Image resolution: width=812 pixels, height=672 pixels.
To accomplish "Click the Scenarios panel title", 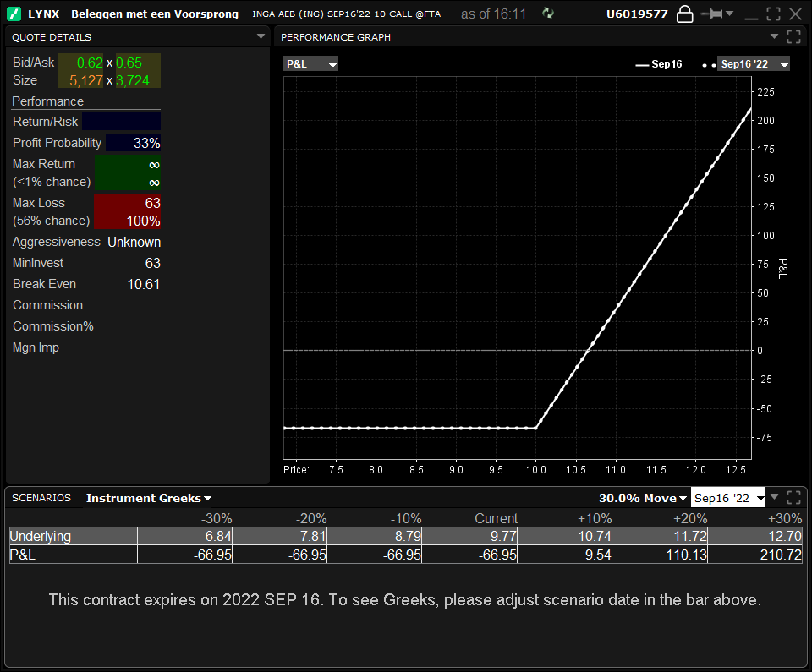I will [41, 498].
